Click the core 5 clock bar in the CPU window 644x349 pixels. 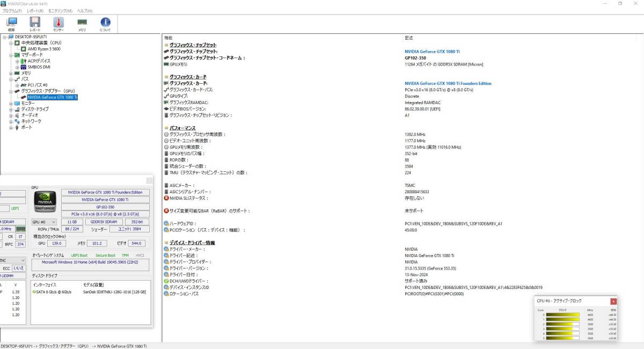click(x=562, y=338)
